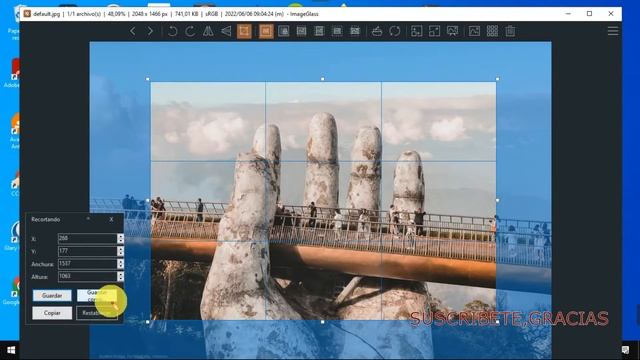This screenshot has height=360, width=640.
Task: Open the notification center in the taskbar
Action: pyautogui.click(x=625, y=350)
